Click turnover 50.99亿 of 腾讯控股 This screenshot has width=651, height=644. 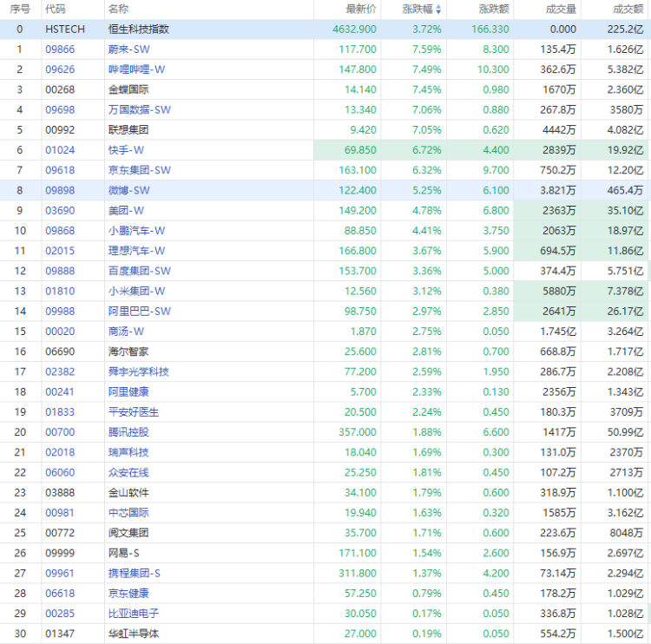625,432
